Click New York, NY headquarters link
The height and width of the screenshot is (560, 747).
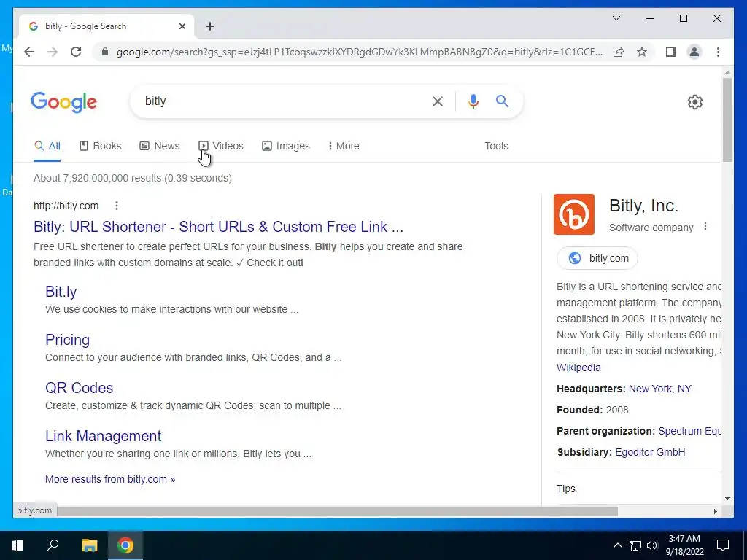659,389
